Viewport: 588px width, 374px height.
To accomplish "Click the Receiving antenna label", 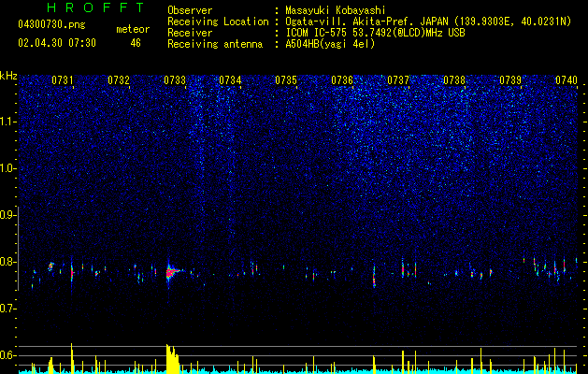I will [215, 44].
